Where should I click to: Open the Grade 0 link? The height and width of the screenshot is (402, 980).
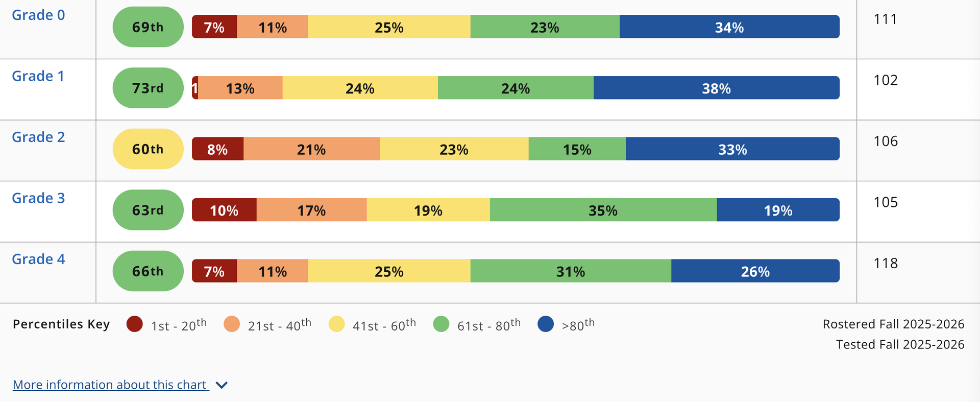(x=38, y=15)
